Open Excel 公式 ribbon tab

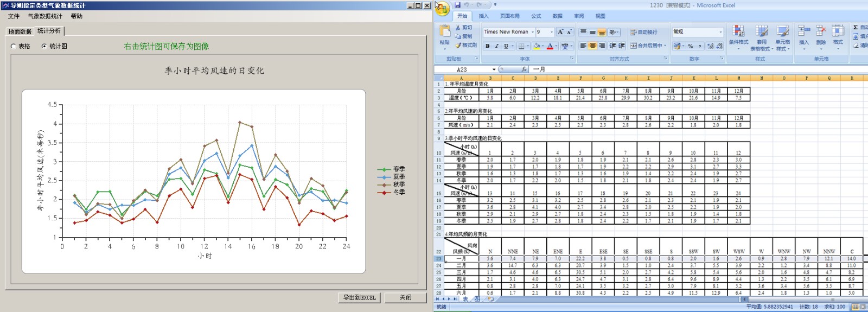pyautogui.click(x=536, y=16)
